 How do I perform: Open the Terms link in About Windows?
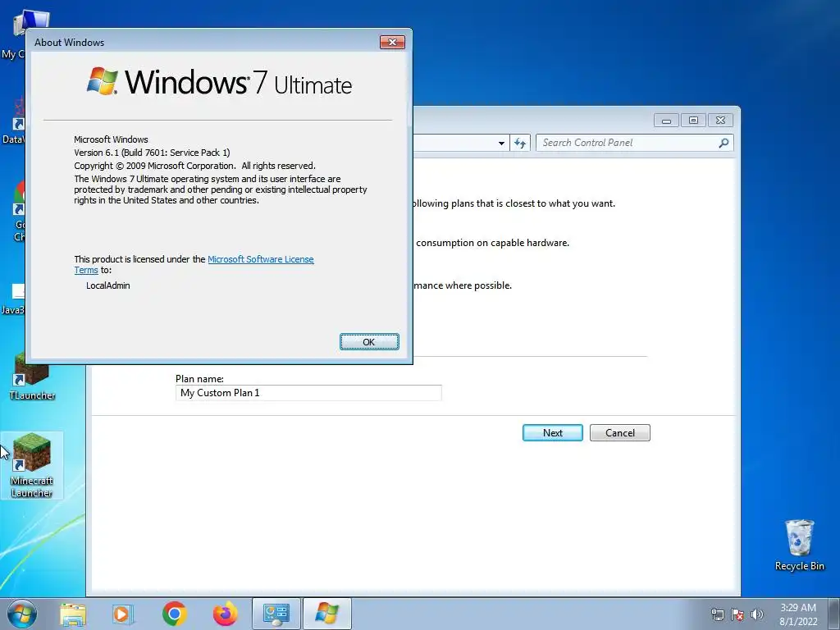(x=85, y=270)
